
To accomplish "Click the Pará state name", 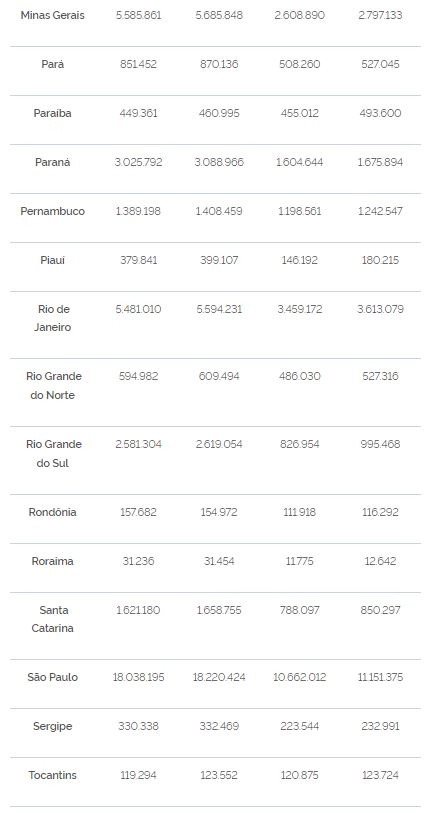I will coord(52,64).
